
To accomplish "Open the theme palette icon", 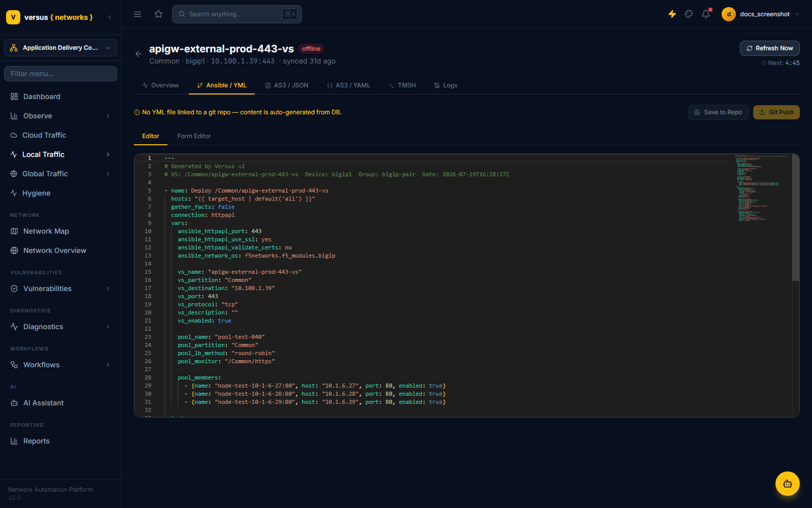I will pos(689,14).
